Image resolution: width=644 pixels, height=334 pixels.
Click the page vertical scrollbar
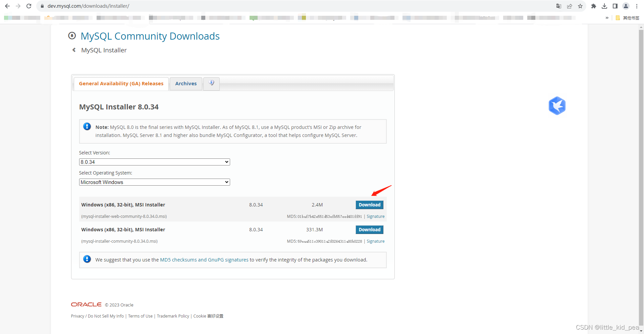pyautogui.click(x=641, y=178)
